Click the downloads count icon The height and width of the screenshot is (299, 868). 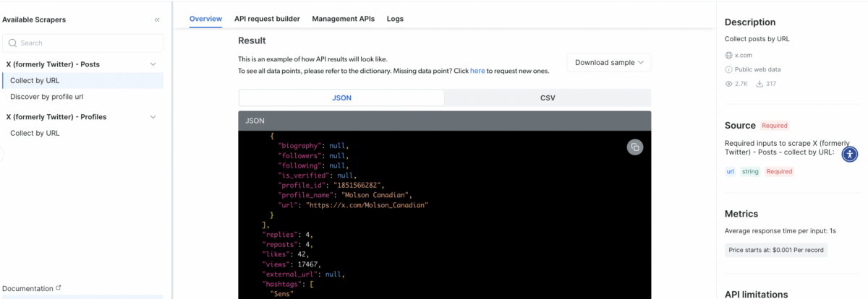(x=760, y=84)
